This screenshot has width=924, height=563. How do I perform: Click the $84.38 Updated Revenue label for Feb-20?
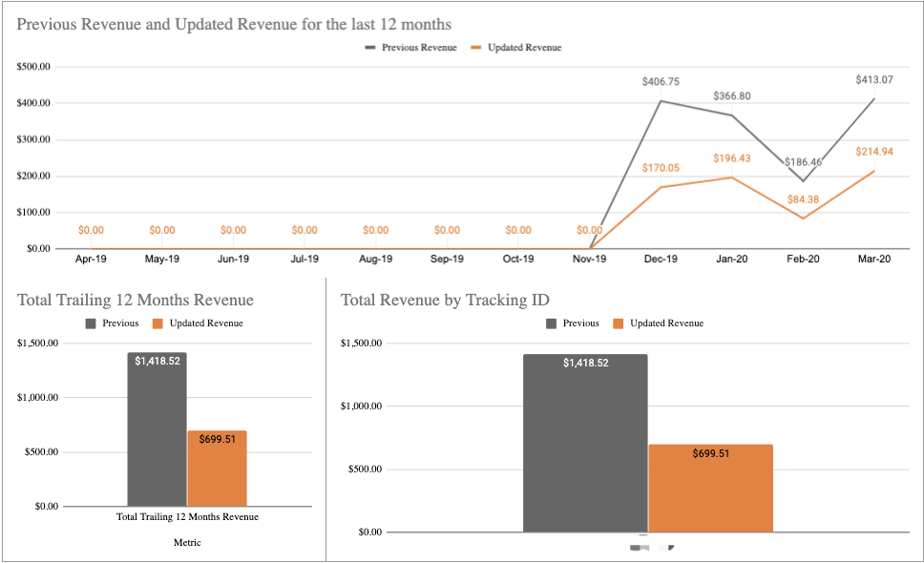pyautogui.click(x=803, y=199)
